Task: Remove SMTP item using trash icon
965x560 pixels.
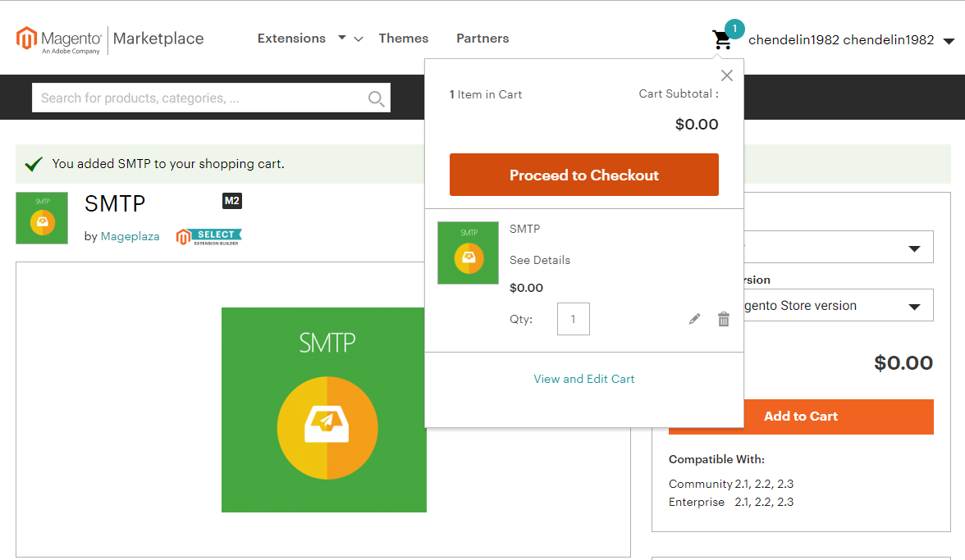Action: [x=724, y=319]
